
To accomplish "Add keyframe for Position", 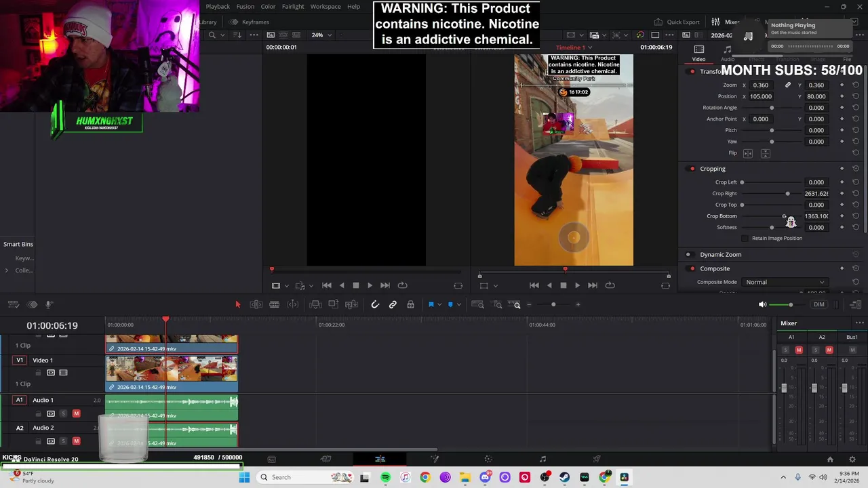I will pyautogui.click(x=842, y=96).
